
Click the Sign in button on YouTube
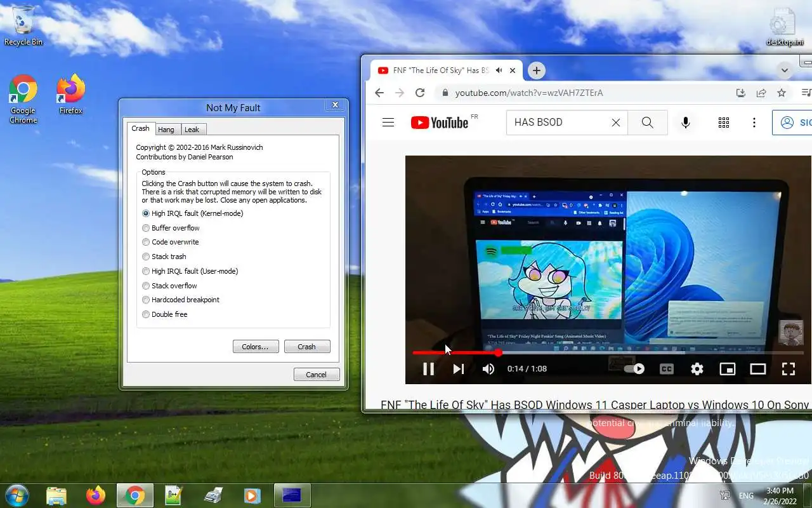(792, 123)
